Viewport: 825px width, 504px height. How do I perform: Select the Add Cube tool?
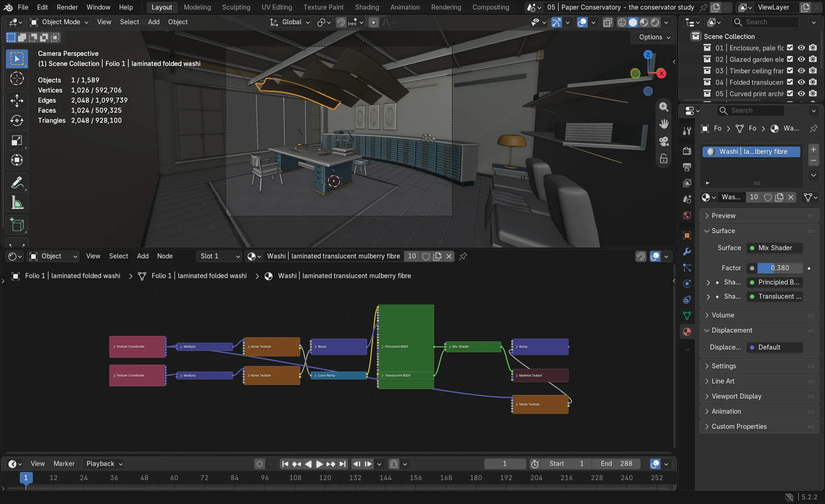click(x=17, y=225)
